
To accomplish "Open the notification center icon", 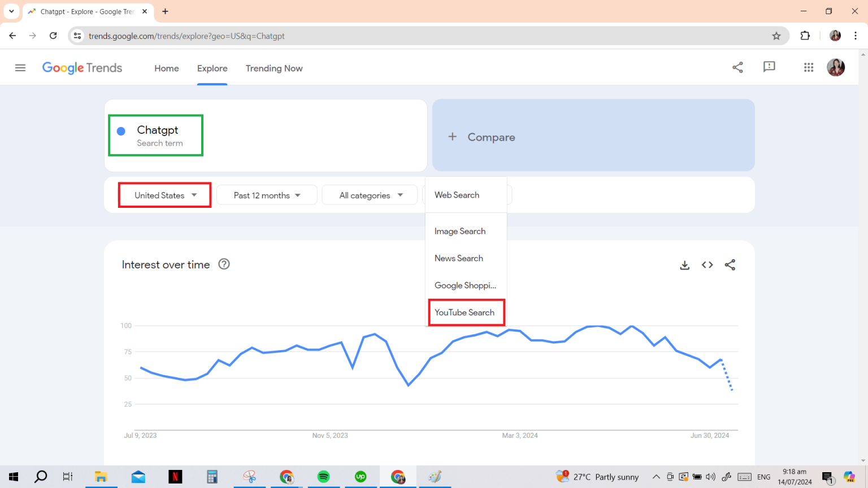I will click(x=828, y=477).
